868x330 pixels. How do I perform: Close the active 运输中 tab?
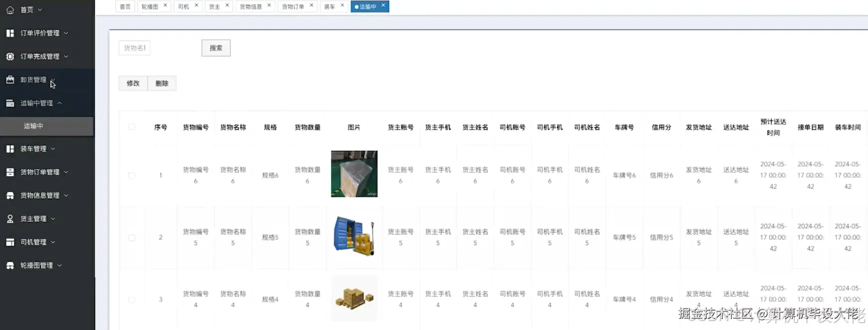[383, 5]
